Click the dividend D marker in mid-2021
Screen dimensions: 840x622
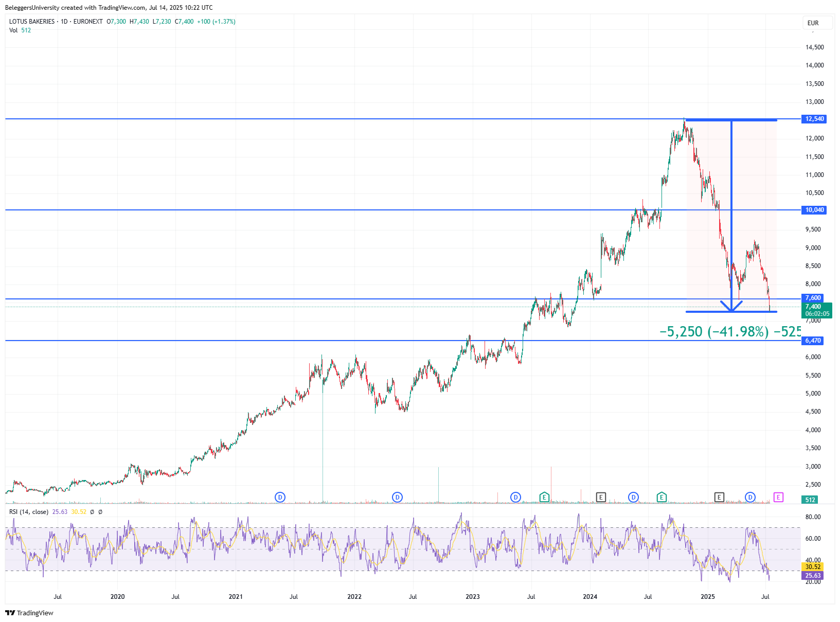(280, 497)
